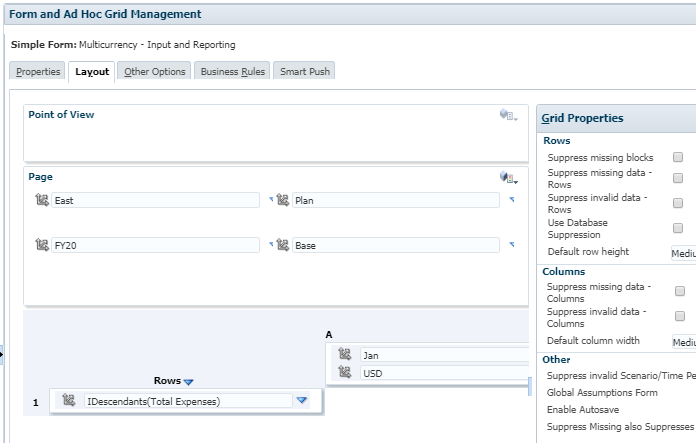
Task: Open the East dimension dropdown arrow
Action: pos(271,199)
